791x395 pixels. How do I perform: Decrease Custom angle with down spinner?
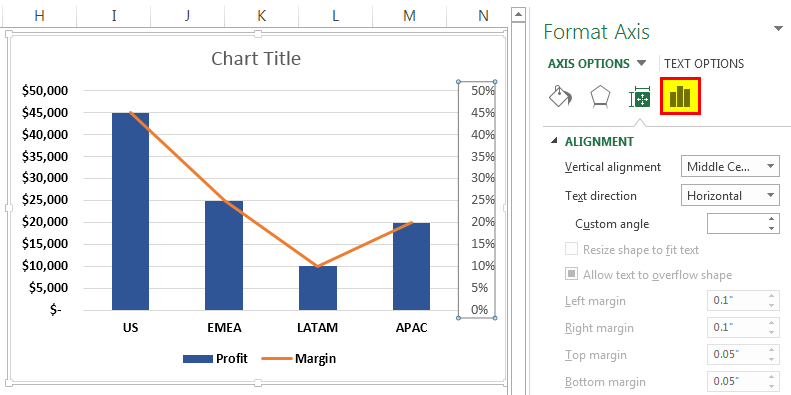click(x=771, y=229)
